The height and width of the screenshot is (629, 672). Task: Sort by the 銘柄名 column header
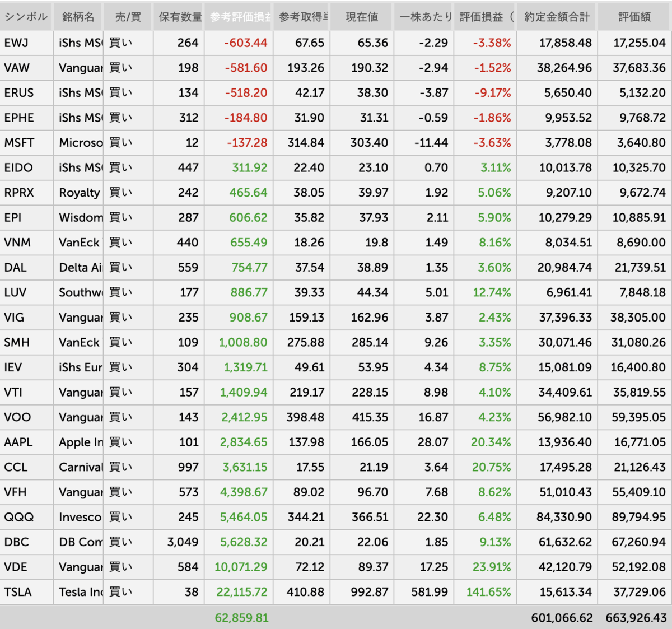click(78, 17)
